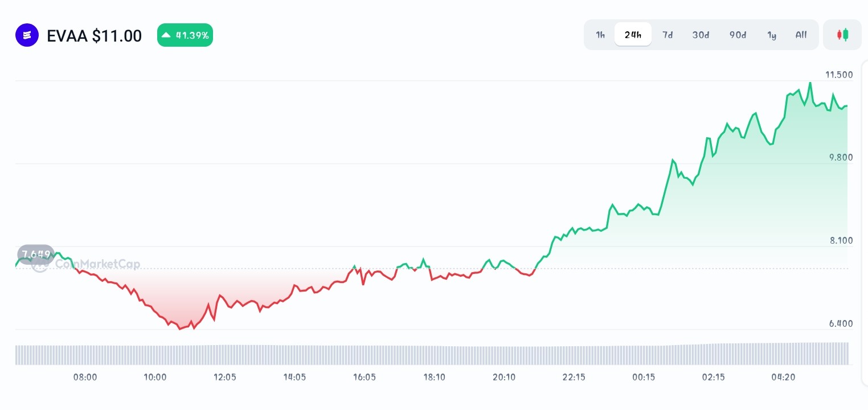Click the green up-arrow in the percentage badge
Viewport: 868px width, 410px height.
pos(166,35)
